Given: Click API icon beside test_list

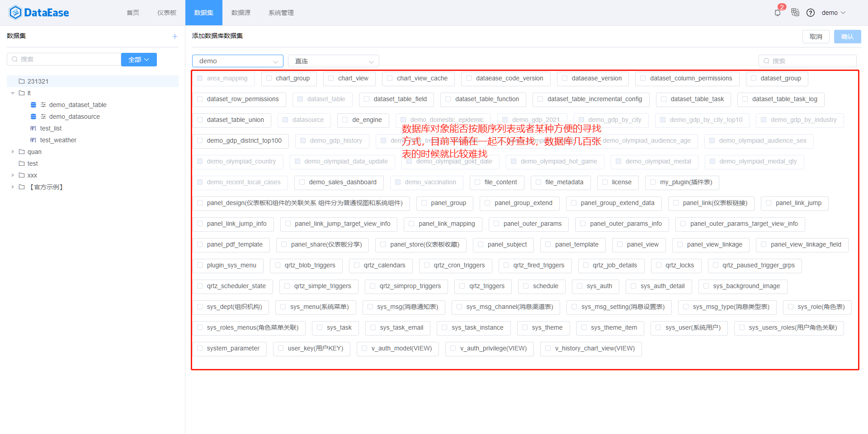Looking at the screenshot, I should (x=33, y=128).
